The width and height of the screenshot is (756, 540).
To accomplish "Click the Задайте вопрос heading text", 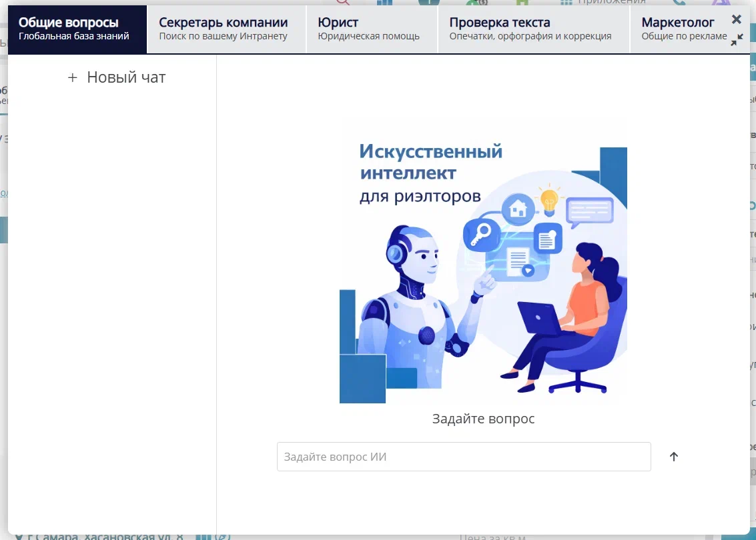I will (483, 419).
